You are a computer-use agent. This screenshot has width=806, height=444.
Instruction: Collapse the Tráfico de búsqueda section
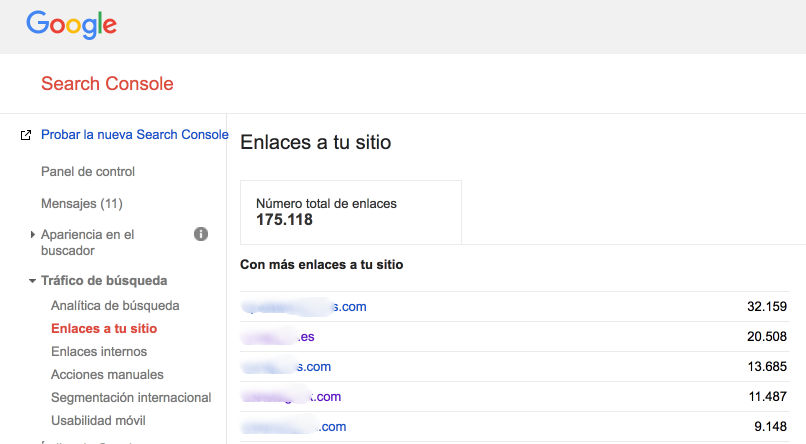pyautogui.click(x=32, y=281)
